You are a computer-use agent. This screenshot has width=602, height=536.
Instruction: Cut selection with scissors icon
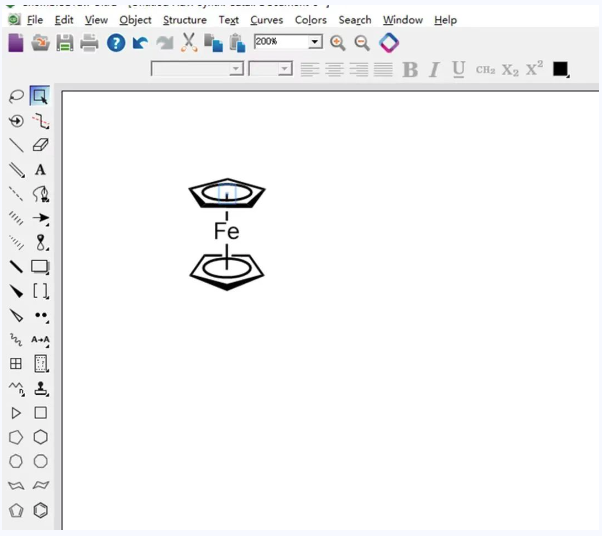pyautogui.click(x=189, y=42)
